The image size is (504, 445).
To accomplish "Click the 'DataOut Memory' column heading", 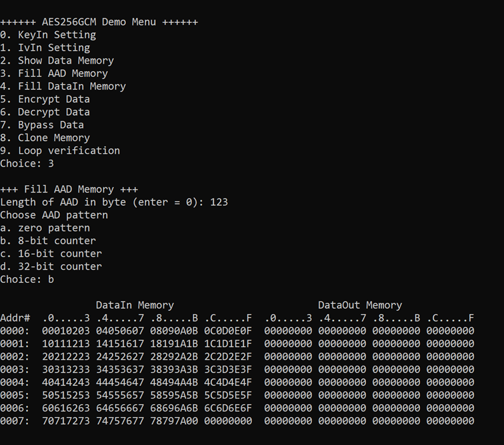I will (x=360, y=305).
